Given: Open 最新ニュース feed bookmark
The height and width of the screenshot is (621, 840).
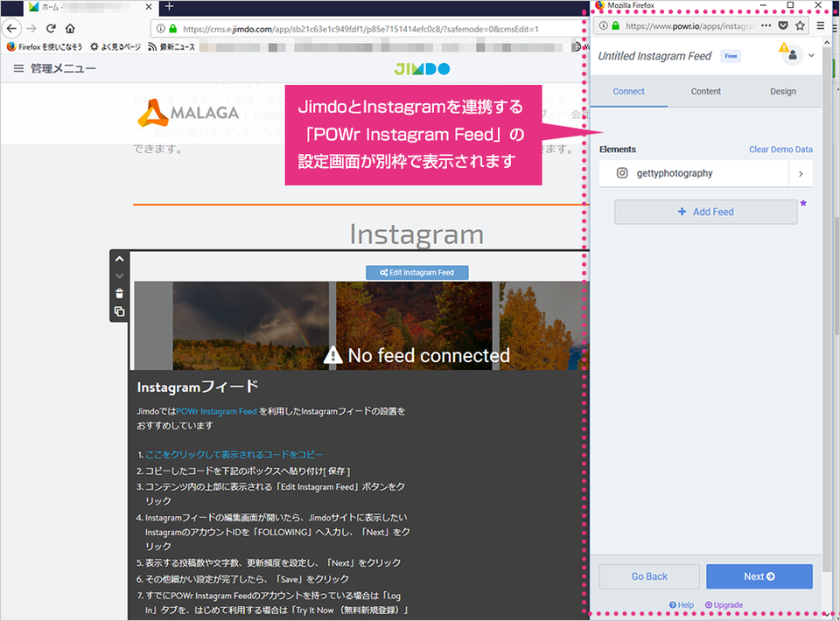Looking at the screenshot, I should [x=171, y=47].
